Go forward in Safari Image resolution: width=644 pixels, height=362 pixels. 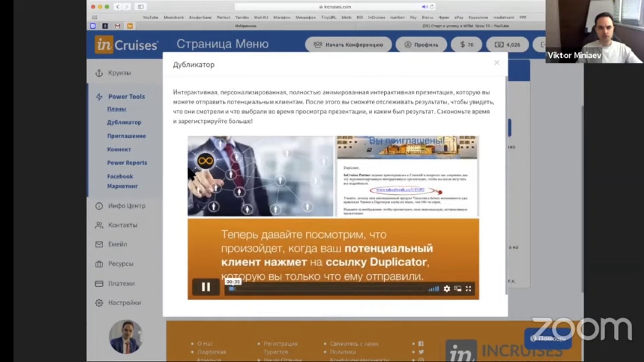click(x=126, y=7)
